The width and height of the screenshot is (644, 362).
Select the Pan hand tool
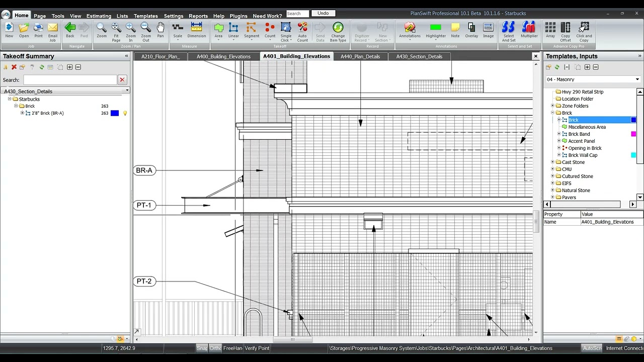(x=160, y=30)
